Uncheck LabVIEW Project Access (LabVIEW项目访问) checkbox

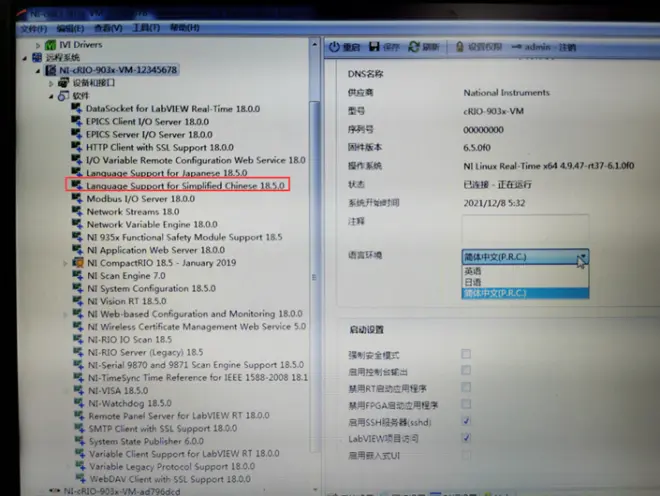(x=466, y=438)
